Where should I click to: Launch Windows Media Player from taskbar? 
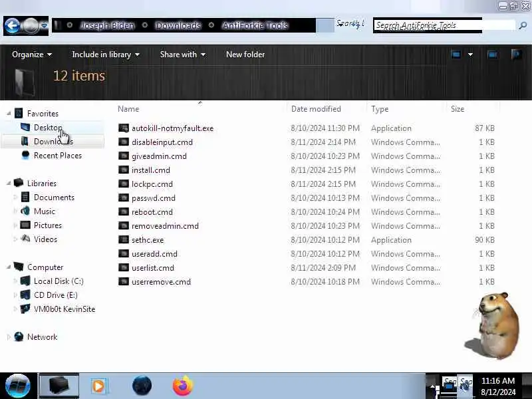tap(98, 386)
